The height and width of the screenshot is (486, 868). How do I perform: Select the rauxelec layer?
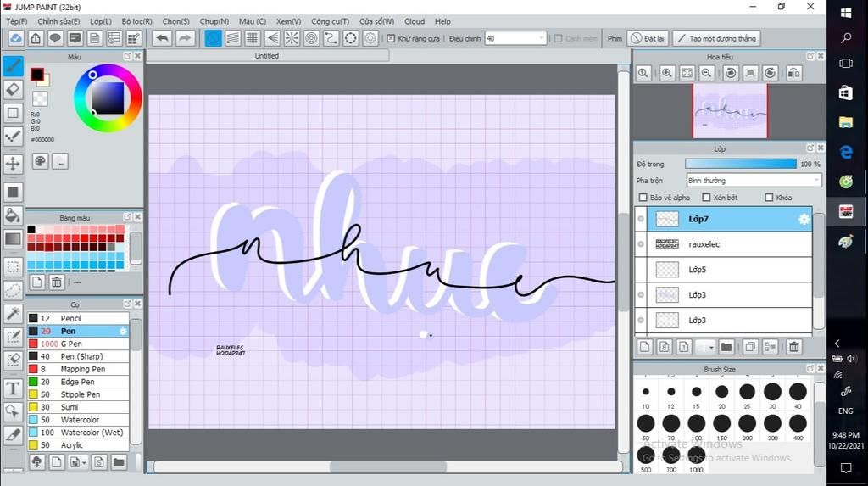[x=730, y=244]
